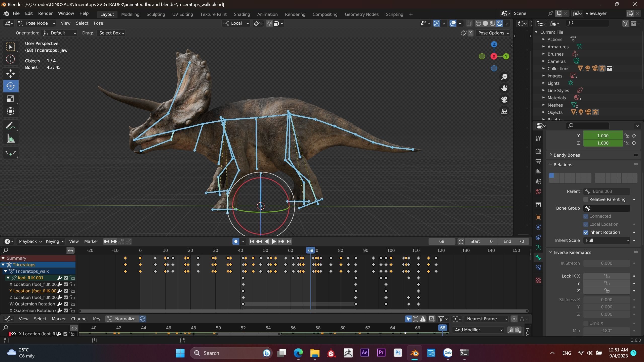Uncheck Inherit Rotation checkbox
Viewport: 644px width, 362px height.
pos(586,232)
